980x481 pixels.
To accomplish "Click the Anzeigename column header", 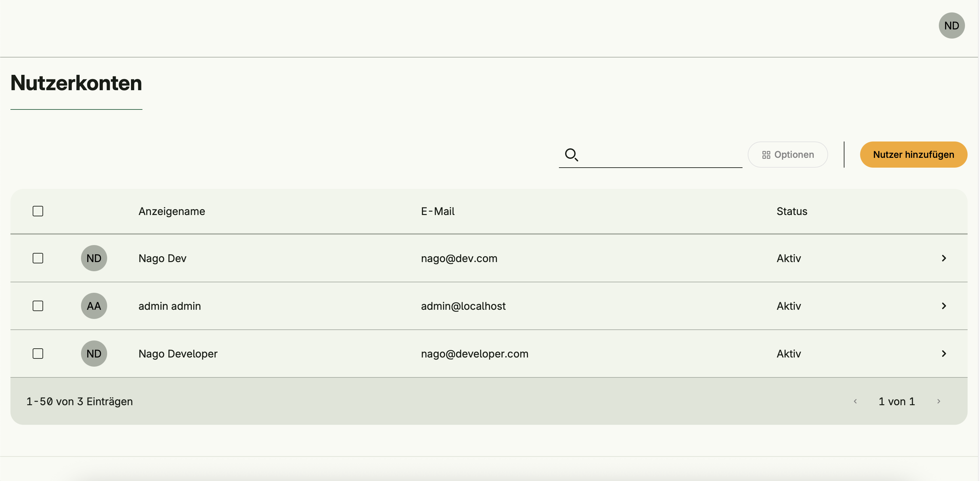I will [171, 211].
